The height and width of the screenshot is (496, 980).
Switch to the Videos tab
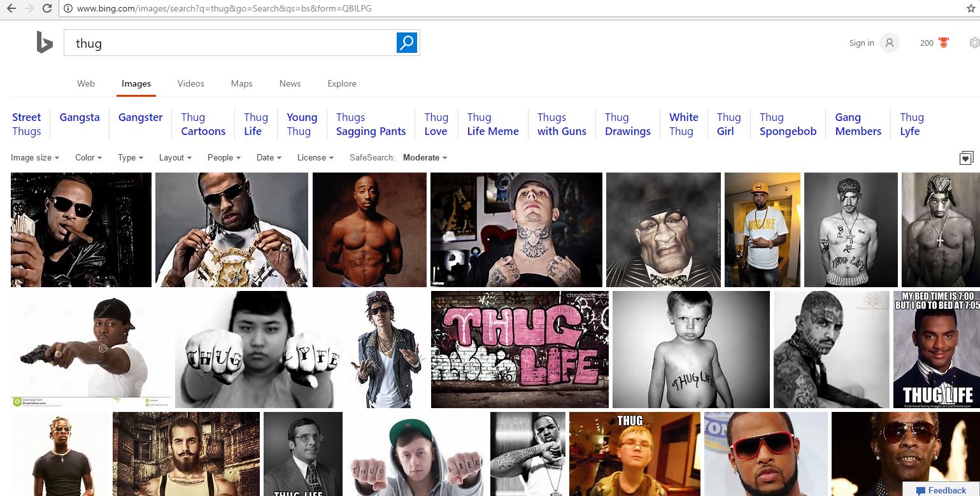click(190, 83)
